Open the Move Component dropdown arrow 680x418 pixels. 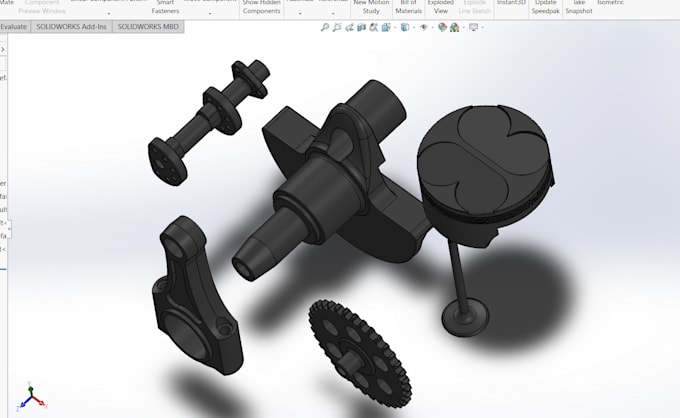click(210, 13)
